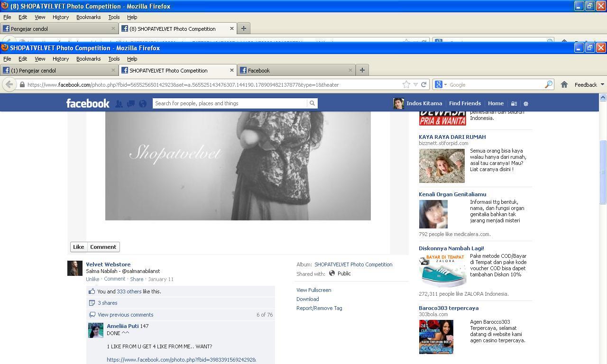Click the comment bubble icon by View previous comments
The width and height of the screenshot is (607, 364).
(92, 315)
